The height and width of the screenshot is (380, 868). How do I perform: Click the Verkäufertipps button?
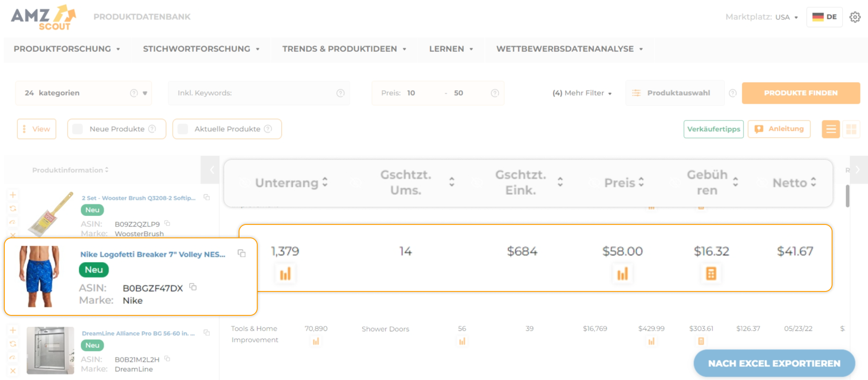pos(714,129)
